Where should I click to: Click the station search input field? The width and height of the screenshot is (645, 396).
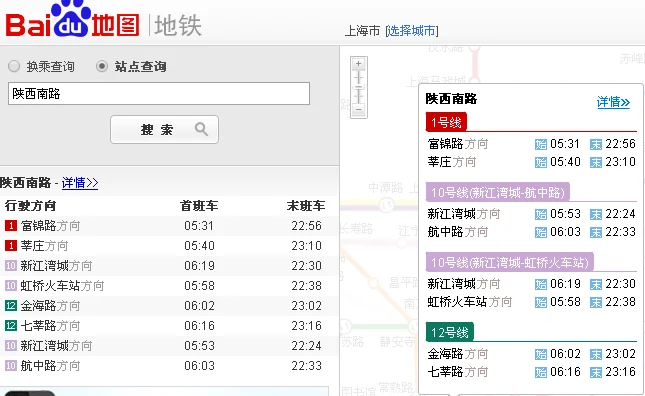[159, 93]
